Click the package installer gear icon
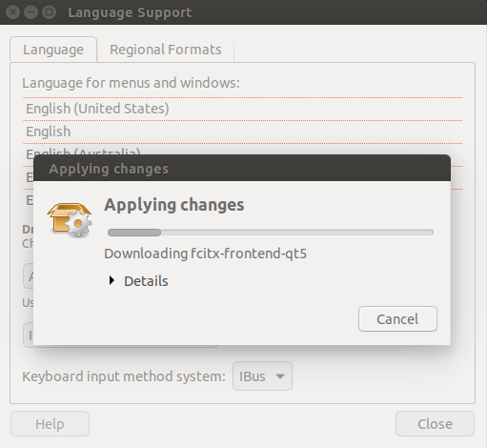This screenshot has height=448, width=487. tap(70, 220)
